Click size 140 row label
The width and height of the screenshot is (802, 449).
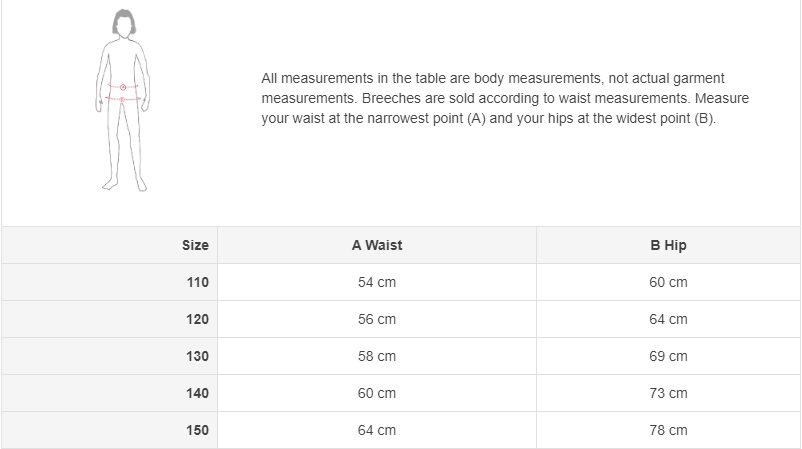point(197,393)
